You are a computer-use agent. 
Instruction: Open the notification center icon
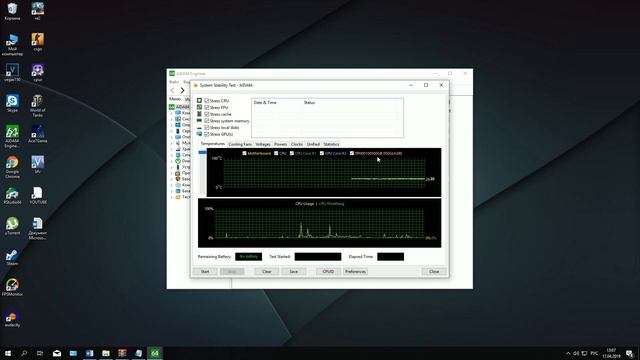tap(630, 353)
